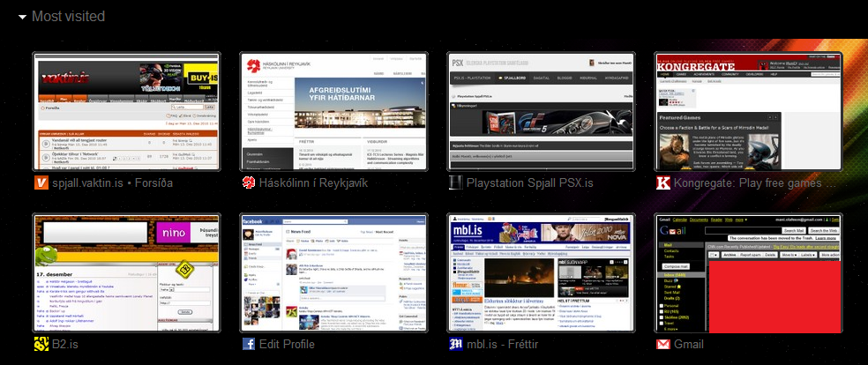Image resolution: width=868 pixels, height=365 pixels.
Task: Open the Háskólinn í Reykjavík title link
Action: pyautogui.click(x=313, y=183)
